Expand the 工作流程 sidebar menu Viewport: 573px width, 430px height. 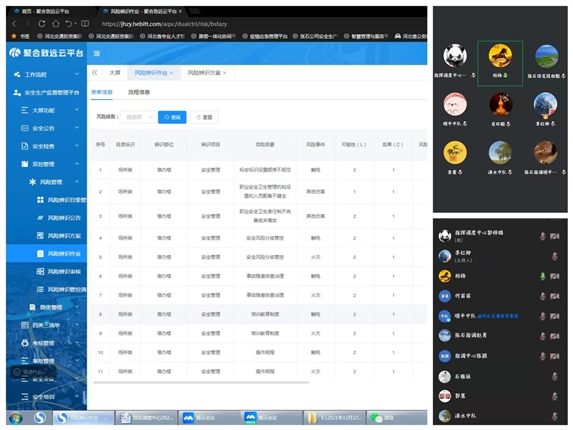(x=46, y=75)
